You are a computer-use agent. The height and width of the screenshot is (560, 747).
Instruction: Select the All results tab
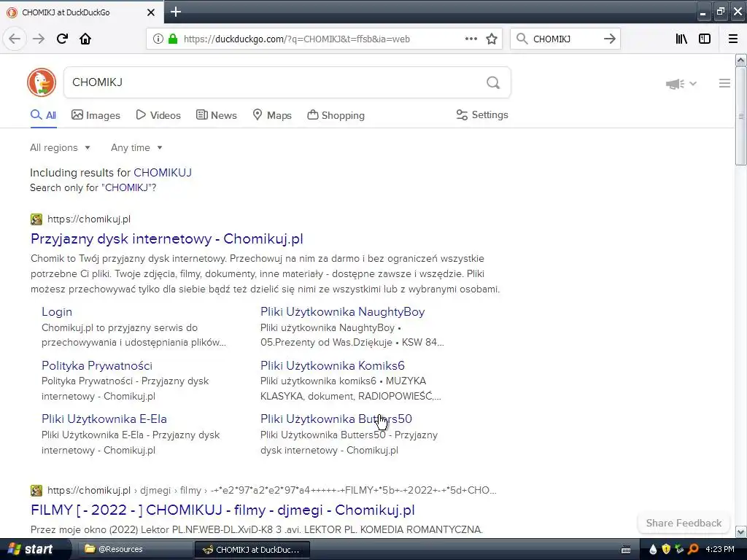point(43,115)
